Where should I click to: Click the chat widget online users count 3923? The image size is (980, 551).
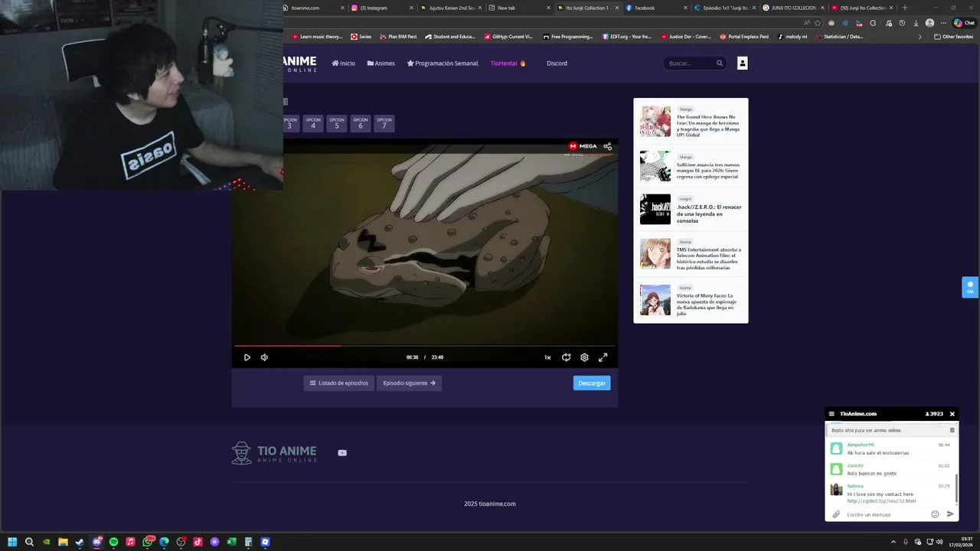tap(934, 414)
